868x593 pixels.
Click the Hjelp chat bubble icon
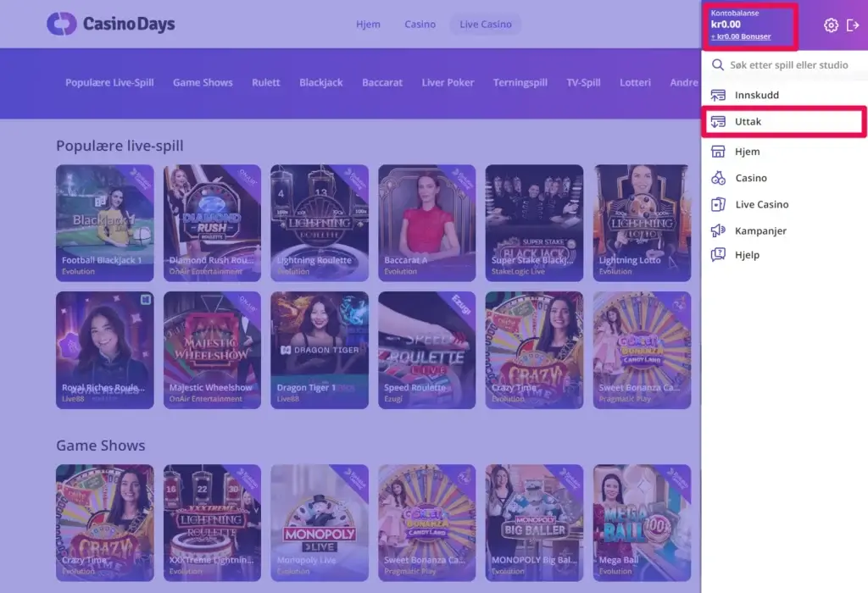point(718,254)
